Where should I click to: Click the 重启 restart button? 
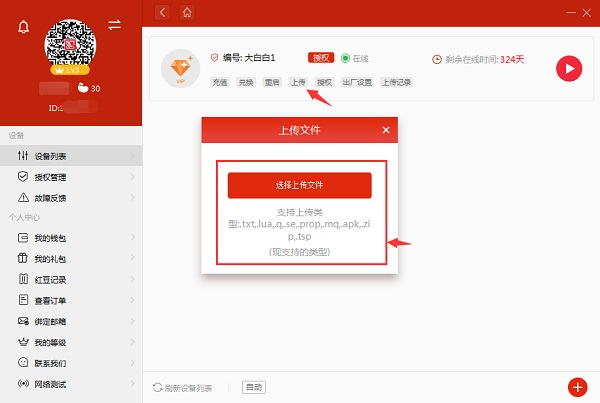tap(272, 82)
